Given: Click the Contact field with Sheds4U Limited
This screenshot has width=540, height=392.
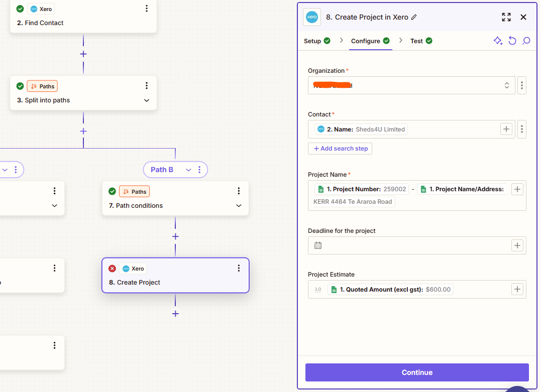Looking at the screenshot, I should coord(411,129).
